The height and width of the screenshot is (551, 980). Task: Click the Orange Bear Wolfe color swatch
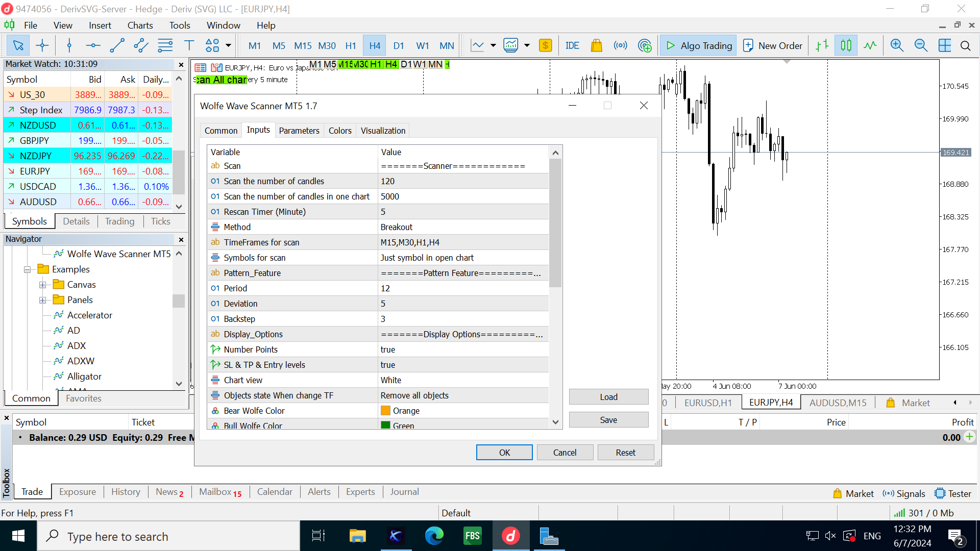(385, 411)
